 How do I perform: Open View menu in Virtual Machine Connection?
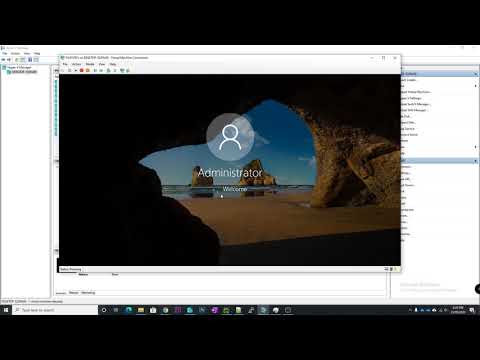[x=102, y=64]
